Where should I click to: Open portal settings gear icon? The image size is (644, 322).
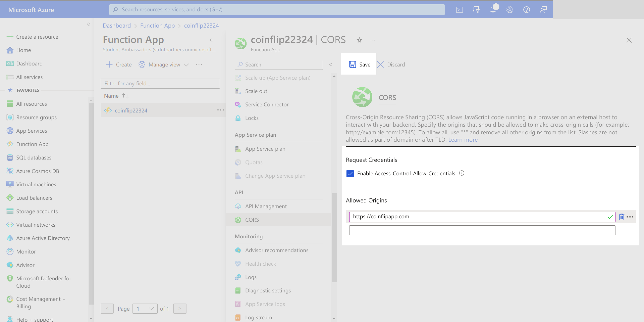tap(510, 10)
